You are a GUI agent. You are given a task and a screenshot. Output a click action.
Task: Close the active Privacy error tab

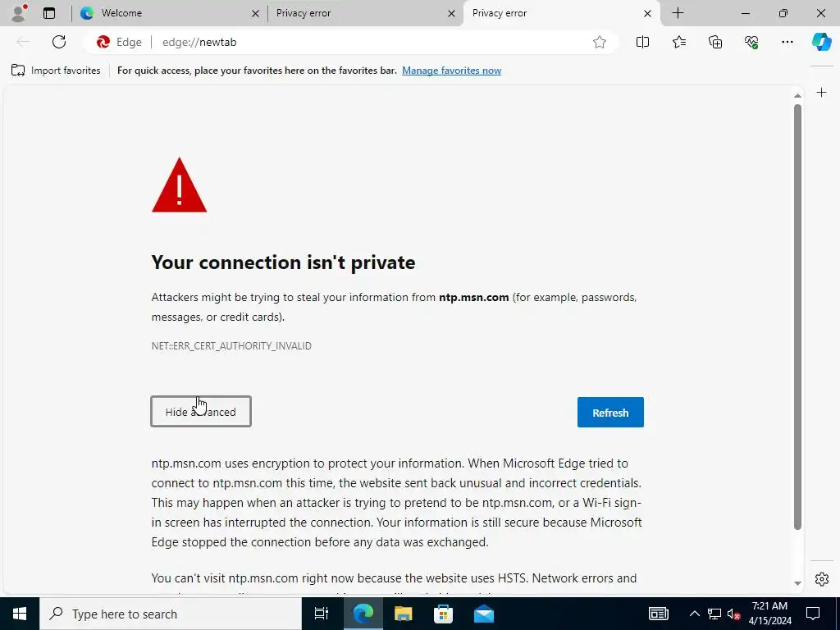[648, 13]
